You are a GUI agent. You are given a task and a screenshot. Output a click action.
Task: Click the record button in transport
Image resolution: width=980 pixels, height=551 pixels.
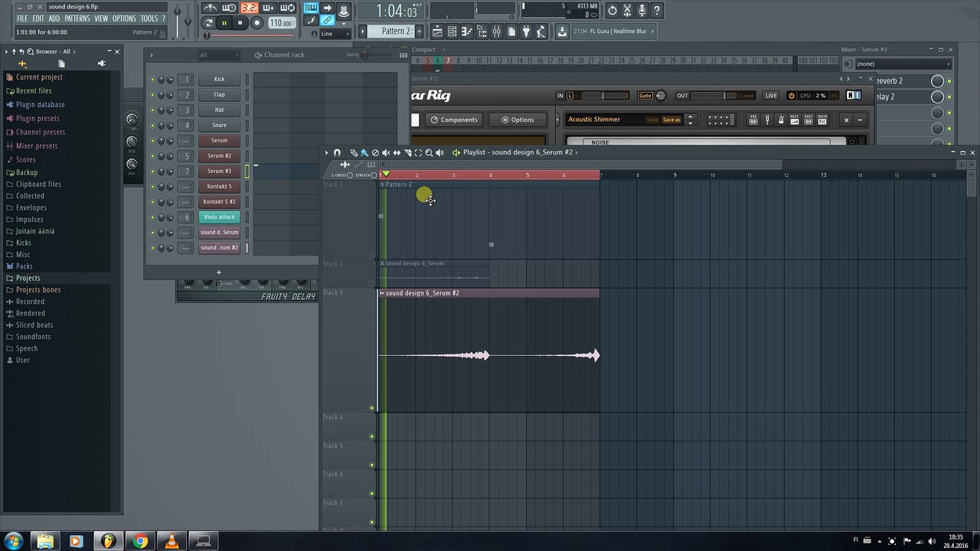click(257, 23)
